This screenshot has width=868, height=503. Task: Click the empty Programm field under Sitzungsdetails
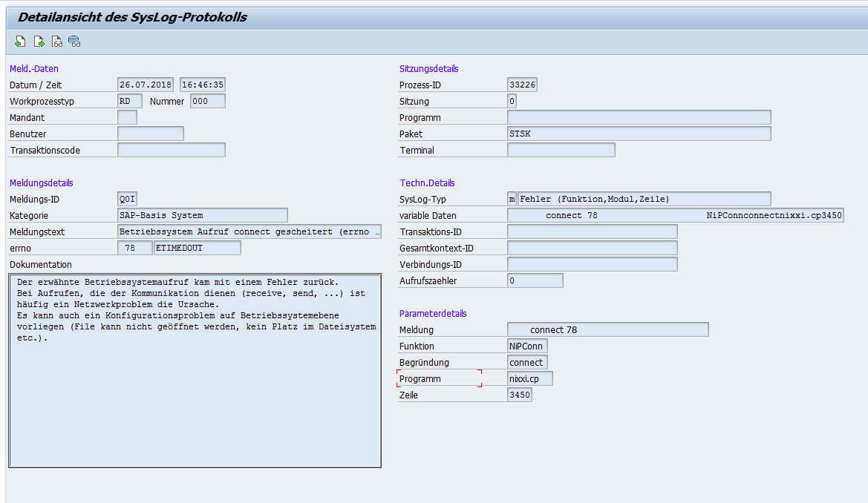pyautogui.click(x=639, y=117)
